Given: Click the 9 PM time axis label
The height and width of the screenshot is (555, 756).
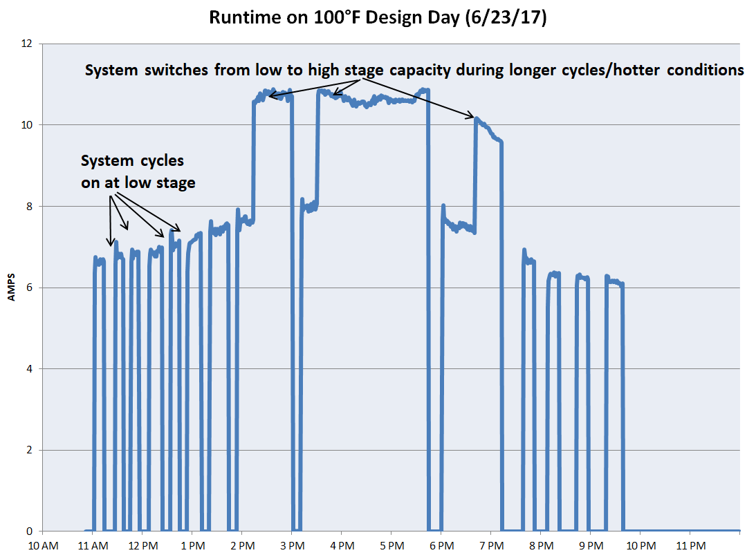Looking at the screenshot, I should point(590,545).
